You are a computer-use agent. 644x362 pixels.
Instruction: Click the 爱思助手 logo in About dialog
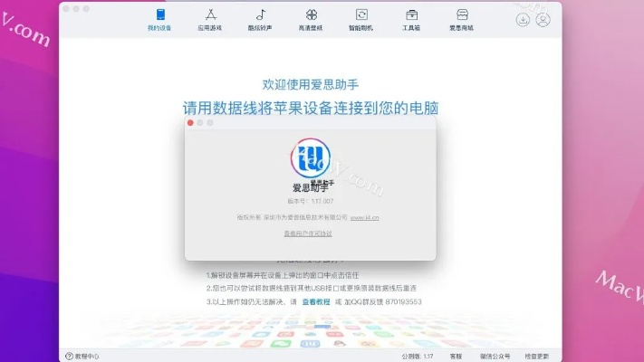click(311, 158)
